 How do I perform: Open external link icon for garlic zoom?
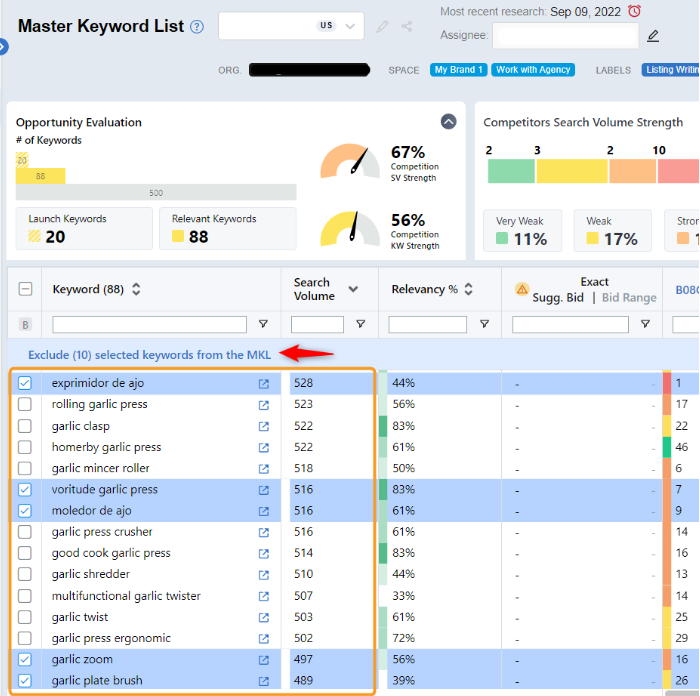coord(264,660)
